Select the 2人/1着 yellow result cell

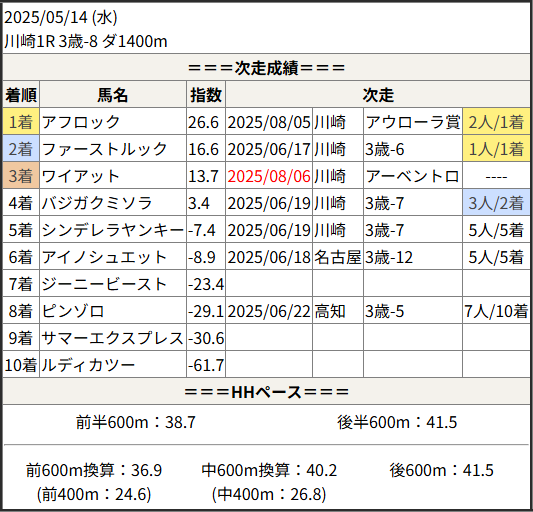(x=496, y=122)
